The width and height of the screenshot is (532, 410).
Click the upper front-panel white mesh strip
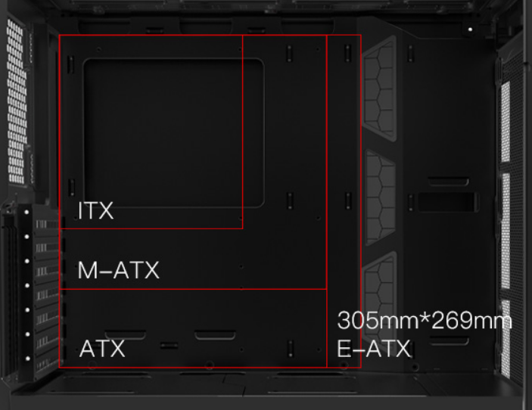click(x=506, y=122)
